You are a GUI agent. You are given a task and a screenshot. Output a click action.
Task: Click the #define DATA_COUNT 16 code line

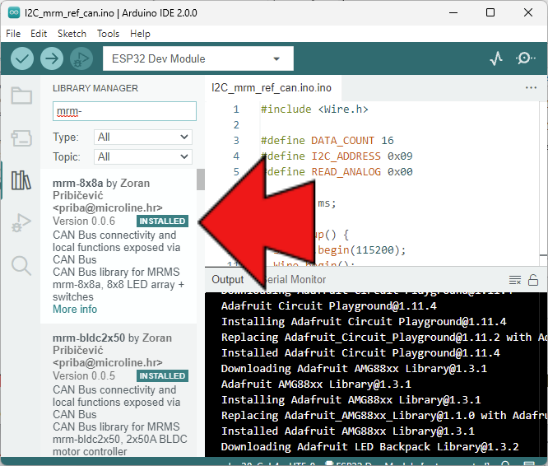[x=327, y=141]
